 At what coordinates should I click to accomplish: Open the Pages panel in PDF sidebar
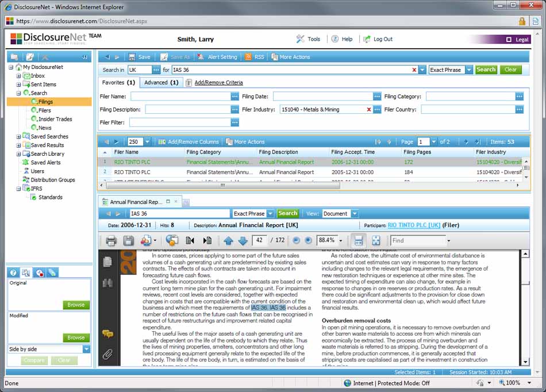pyautogui.click(x=107, y=262)
